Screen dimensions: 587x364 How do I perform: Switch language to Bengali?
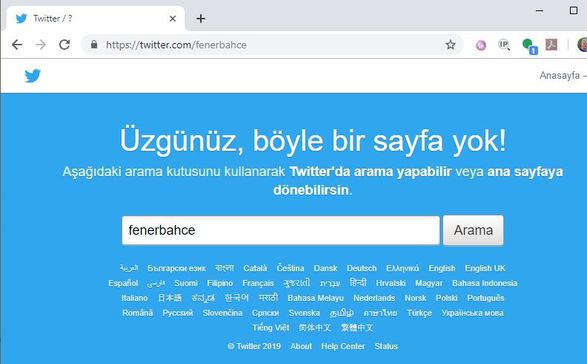tap(224, 268)
